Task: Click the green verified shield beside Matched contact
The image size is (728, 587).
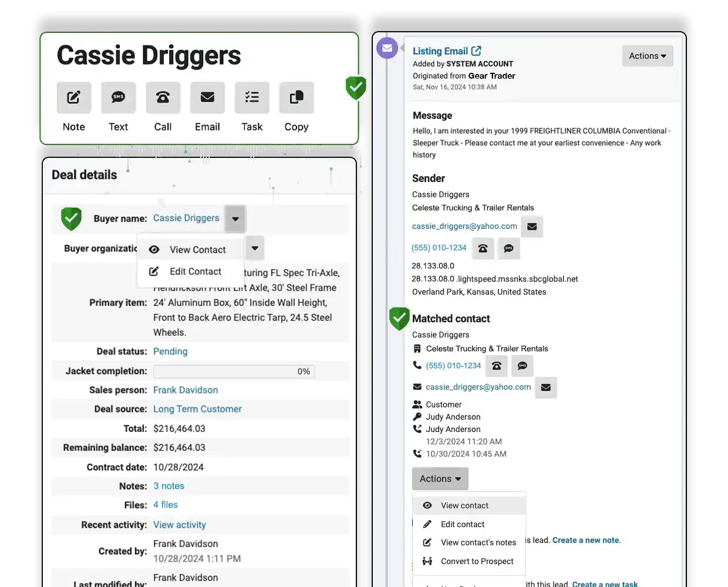Action: (x=399, y=318)
